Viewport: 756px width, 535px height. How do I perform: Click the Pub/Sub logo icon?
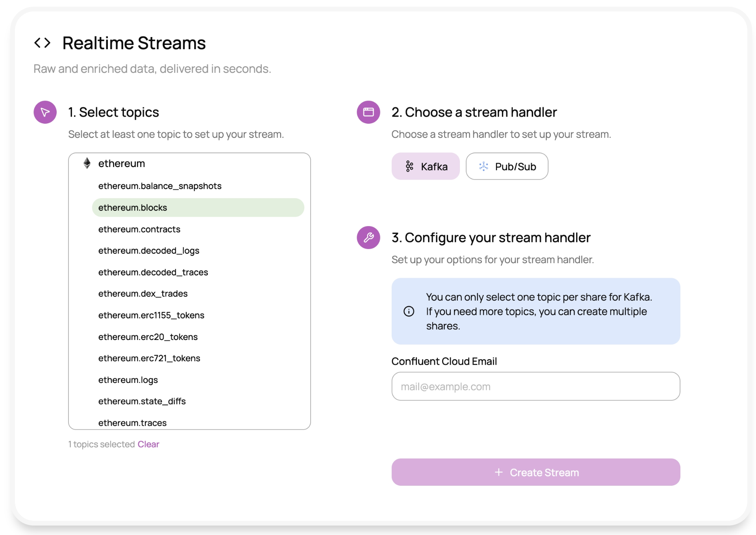(484, 166)
